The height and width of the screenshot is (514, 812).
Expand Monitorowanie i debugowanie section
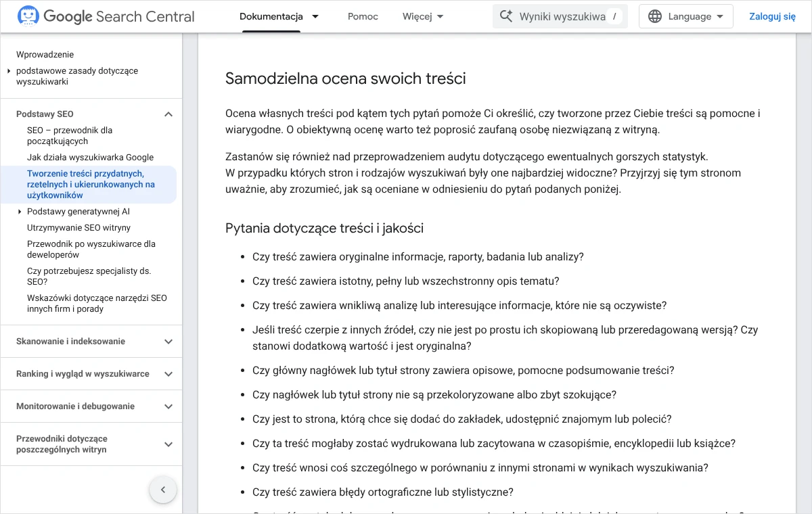[168, 406]
